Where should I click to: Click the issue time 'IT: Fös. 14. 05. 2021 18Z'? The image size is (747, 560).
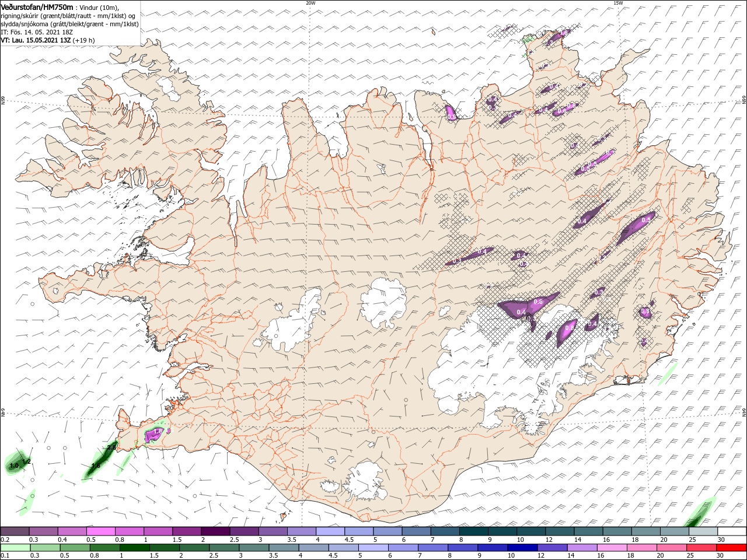36,32
